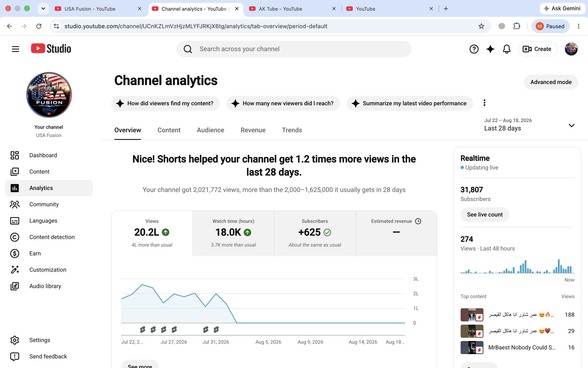The image size is (588, 368).
Task: Open the Chrome extensions puzzle icon
Action: 517,26
